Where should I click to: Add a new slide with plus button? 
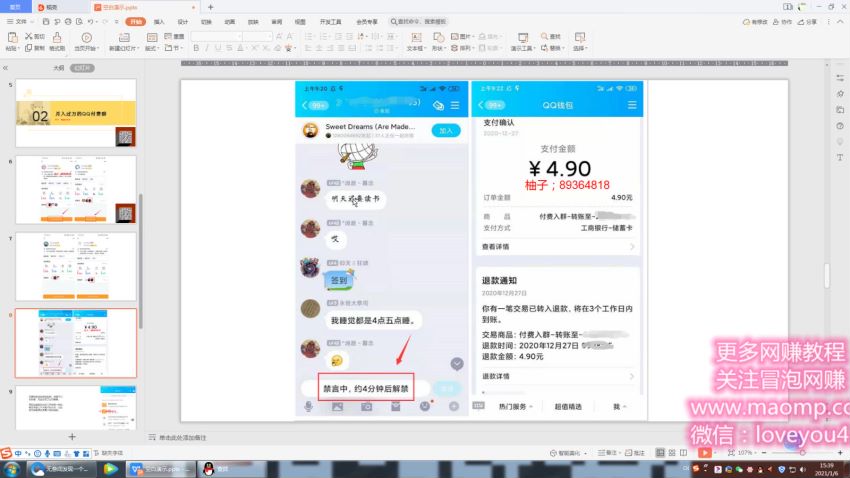(x=72, y=436)
